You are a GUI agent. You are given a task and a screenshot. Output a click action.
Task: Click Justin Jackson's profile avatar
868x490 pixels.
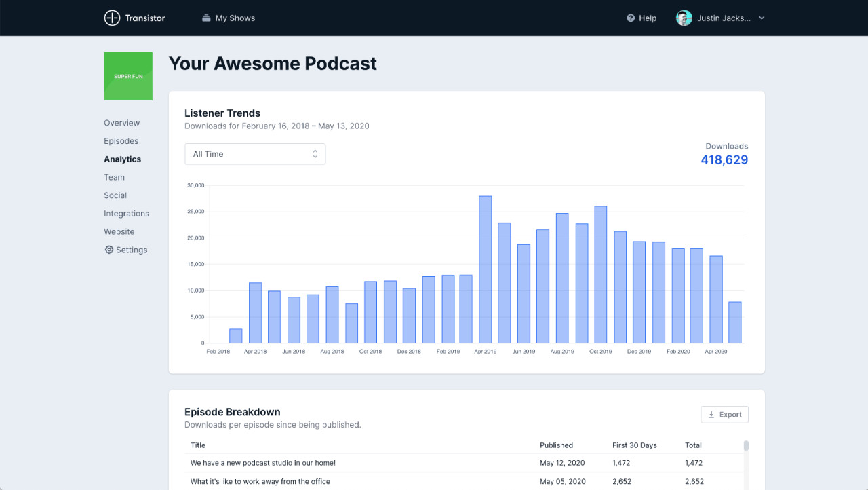(683, 18)
